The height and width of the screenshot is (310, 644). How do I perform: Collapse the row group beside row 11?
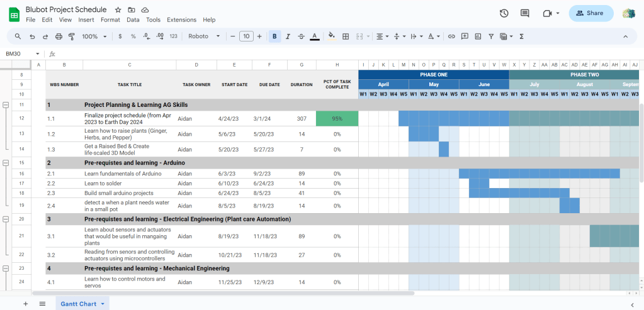tap(6, 105)
